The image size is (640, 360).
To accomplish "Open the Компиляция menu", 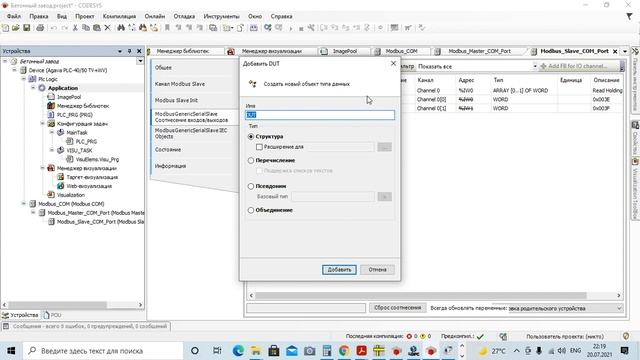I will click(119, 16).
